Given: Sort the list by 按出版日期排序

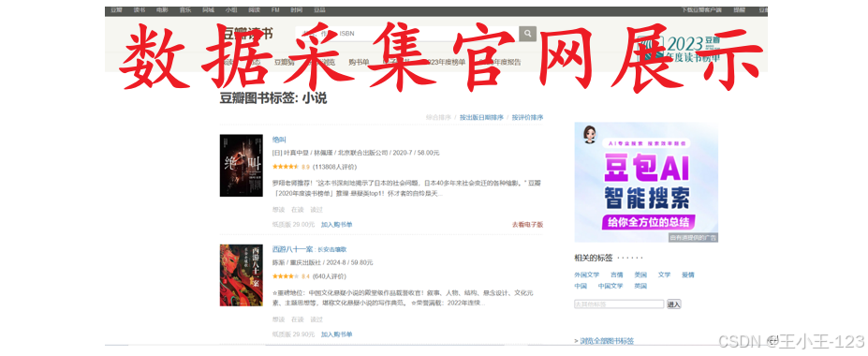Looking at the screenshot, I should (x=481, y=117).
